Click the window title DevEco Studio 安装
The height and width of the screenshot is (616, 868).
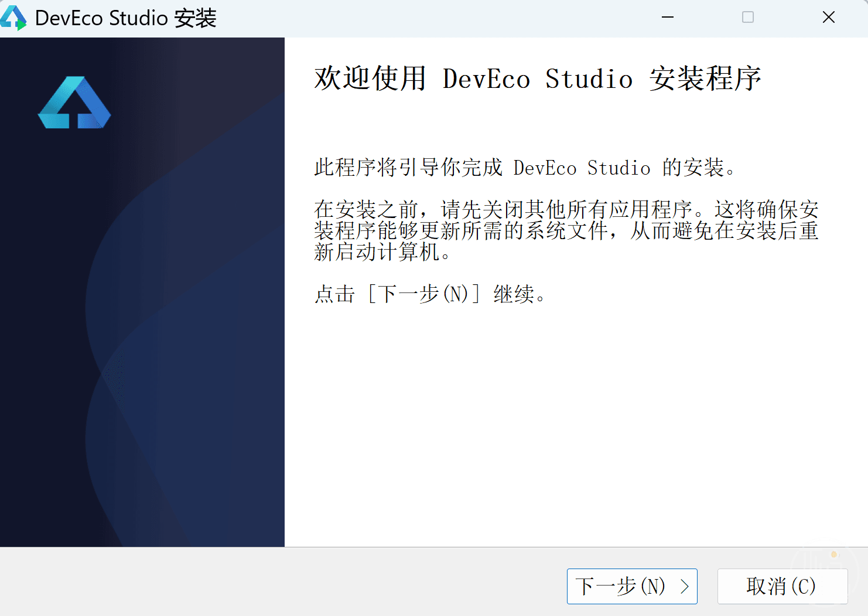pos(126,18)
